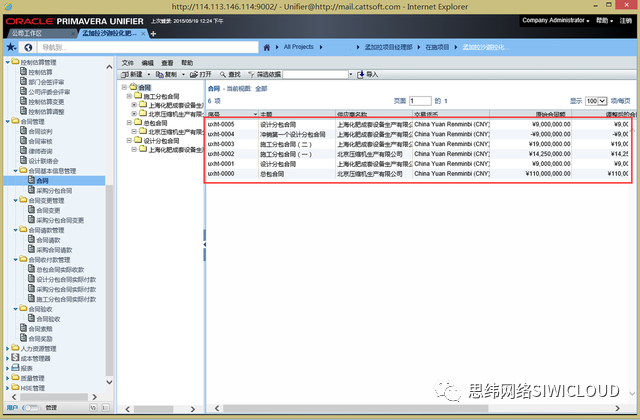Select 总包合同实际收款 in navigation tree

click(60, 270)
